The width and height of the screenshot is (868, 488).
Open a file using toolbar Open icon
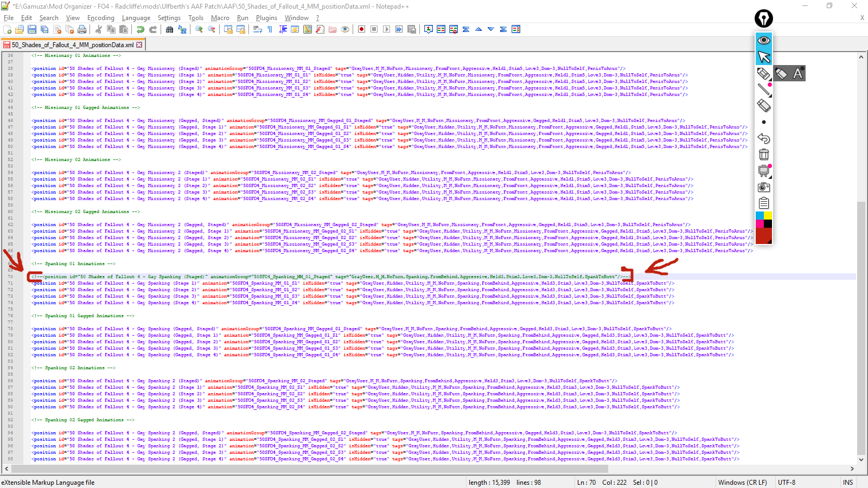click(20, 29)
